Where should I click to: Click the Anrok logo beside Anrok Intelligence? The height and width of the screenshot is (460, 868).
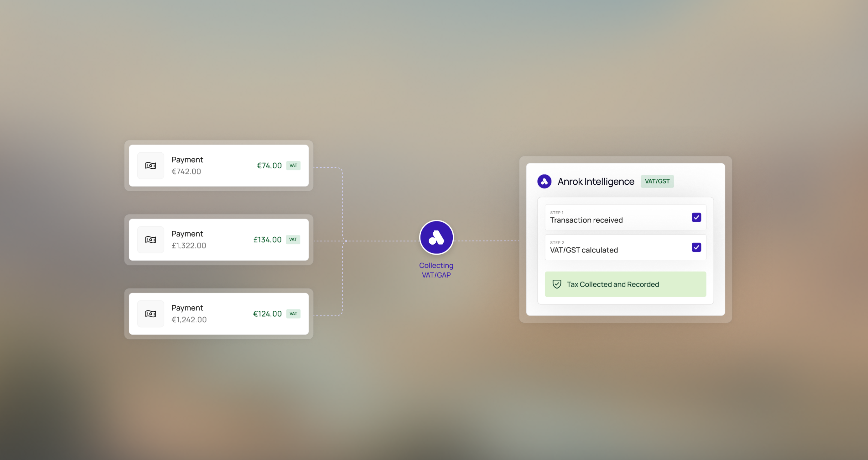544,181
